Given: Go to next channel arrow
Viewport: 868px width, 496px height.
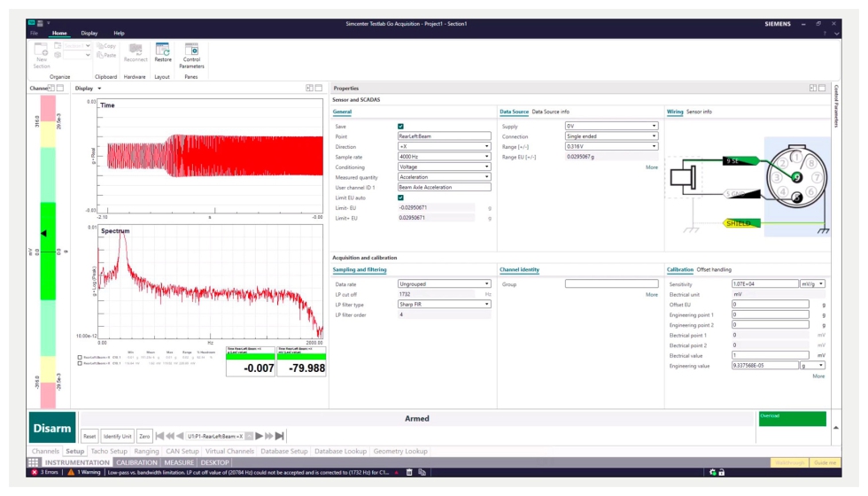Looking at the screenshot, I should pyautogui.click(x=259, y=436).
